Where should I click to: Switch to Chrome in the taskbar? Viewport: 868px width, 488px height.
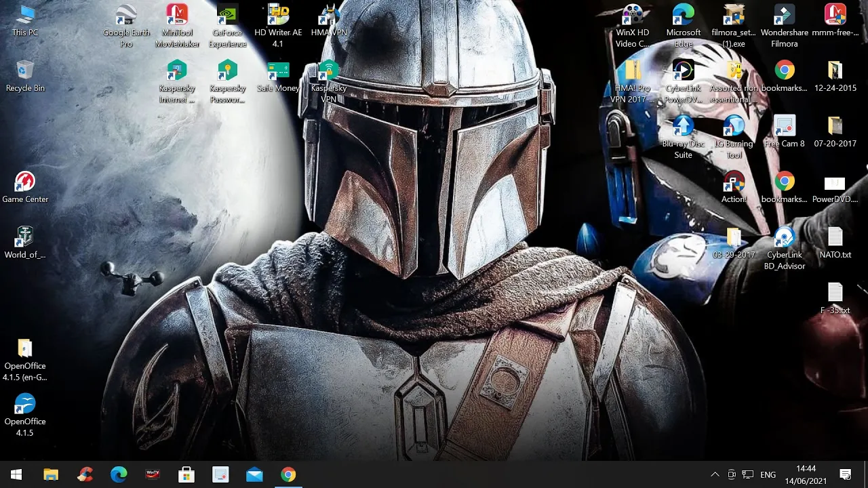pos(288,474)
